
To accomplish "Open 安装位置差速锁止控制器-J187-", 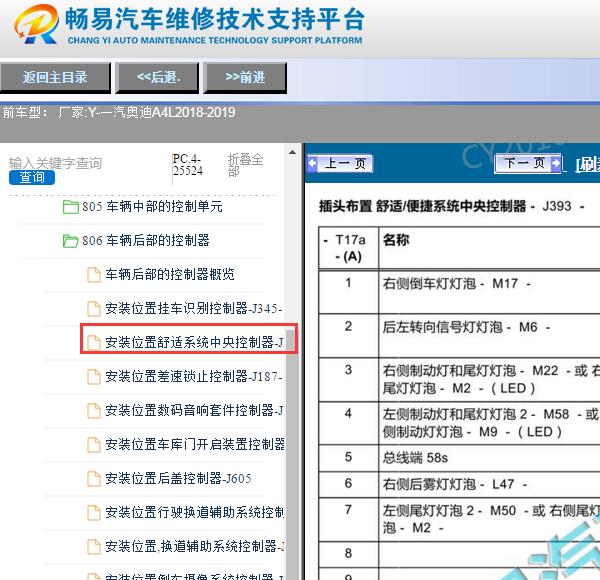I will [x=194, y=376].
